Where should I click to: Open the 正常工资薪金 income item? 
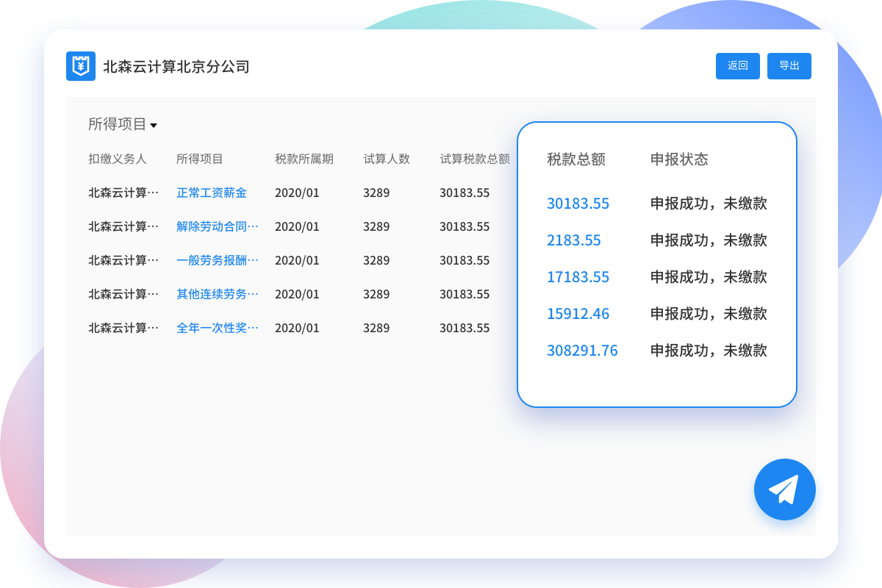(x=212, y=193)
